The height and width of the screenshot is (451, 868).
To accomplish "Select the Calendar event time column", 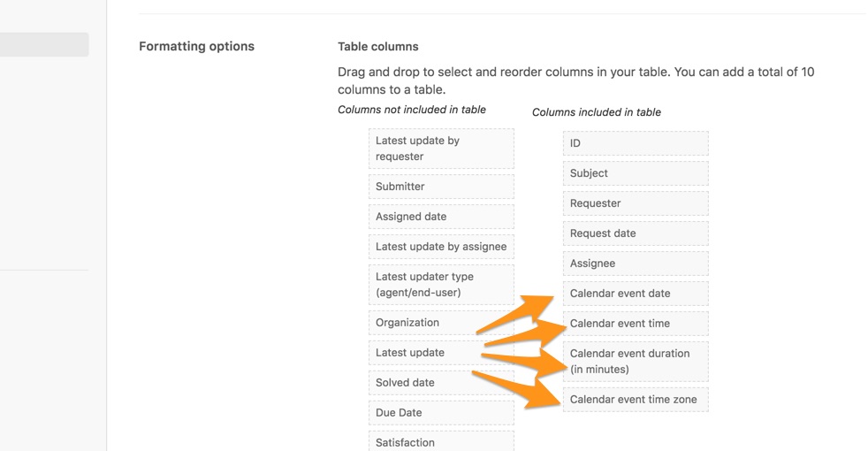I will pos(636,324).
